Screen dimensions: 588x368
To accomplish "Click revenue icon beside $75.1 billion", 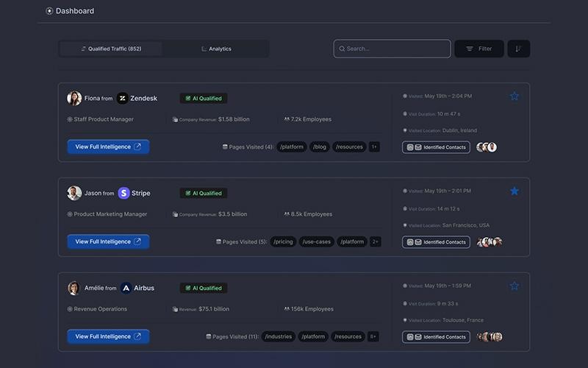I will (x=175, y=309).
